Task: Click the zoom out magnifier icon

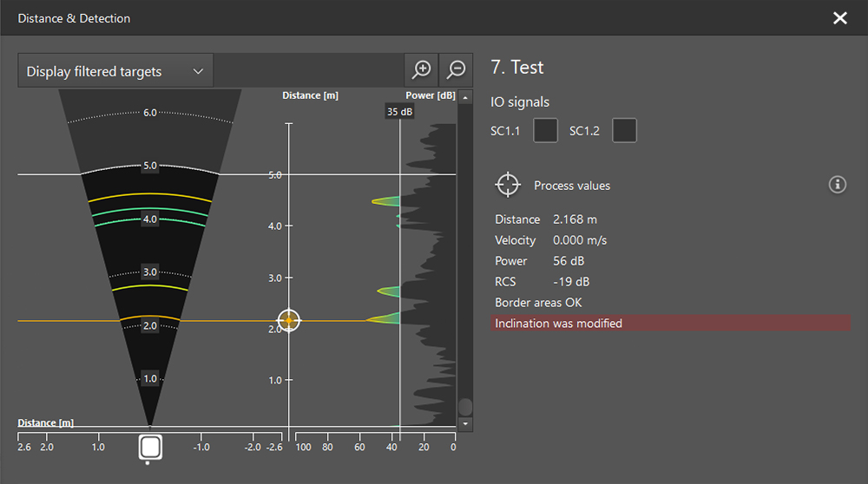Action: pos(456,70)
